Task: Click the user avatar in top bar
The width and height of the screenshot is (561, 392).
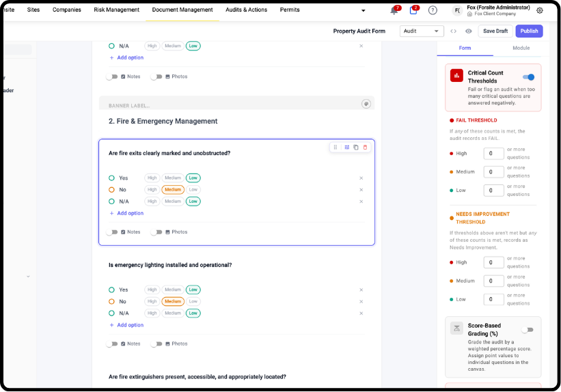Action: tap(457, 10)
